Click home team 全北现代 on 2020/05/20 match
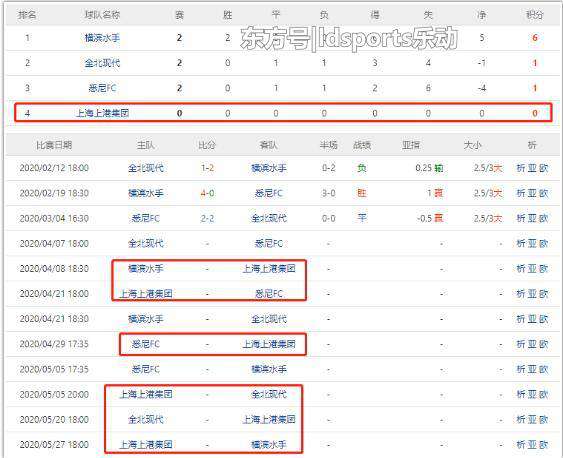Screen dimensions: 563x458 click(146, 419)
